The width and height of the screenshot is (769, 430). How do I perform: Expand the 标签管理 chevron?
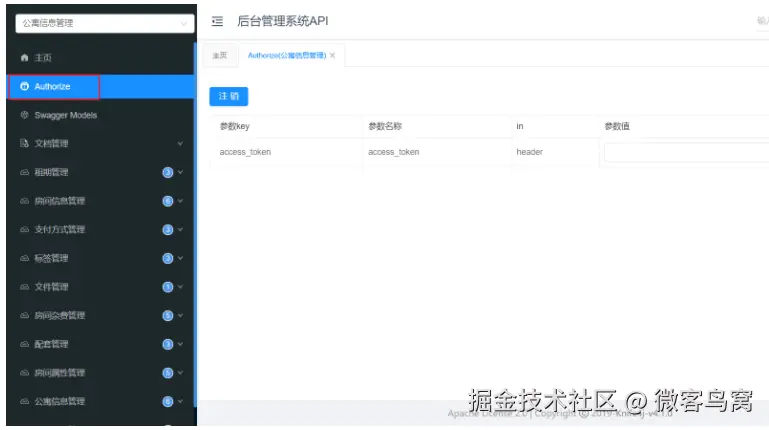(x=180, y=258)
